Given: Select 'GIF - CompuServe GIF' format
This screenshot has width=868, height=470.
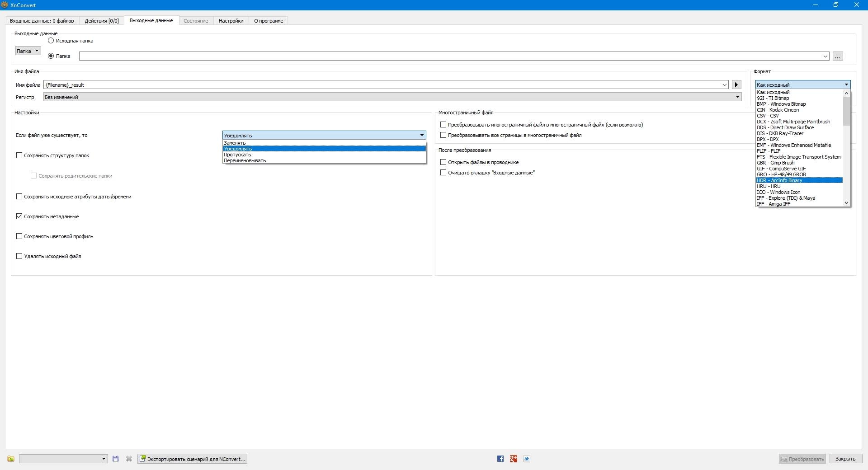Looking at the screenshot, I should point(799,169).
